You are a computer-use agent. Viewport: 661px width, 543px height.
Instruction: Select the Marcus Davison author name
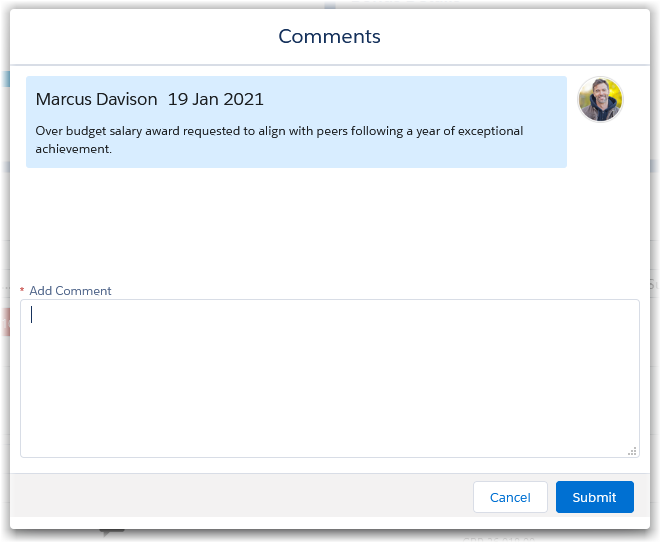pyautogui.click(x=96, y=99)
